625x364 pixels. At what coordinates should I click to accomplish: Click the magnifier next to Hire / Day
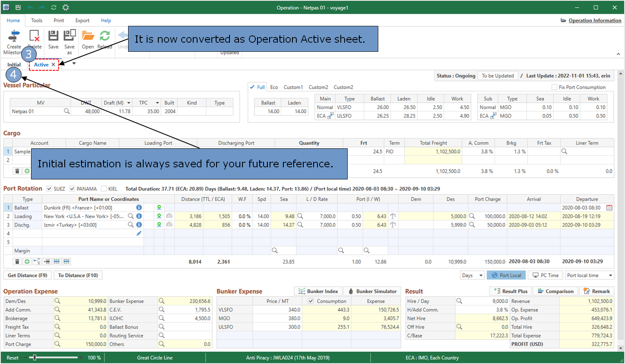(459, 301)
